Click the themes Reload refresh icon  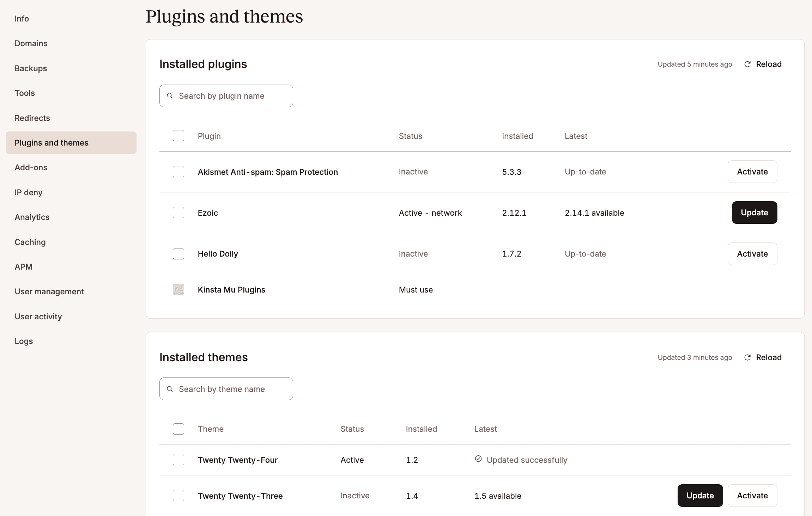tap(747, 357)
